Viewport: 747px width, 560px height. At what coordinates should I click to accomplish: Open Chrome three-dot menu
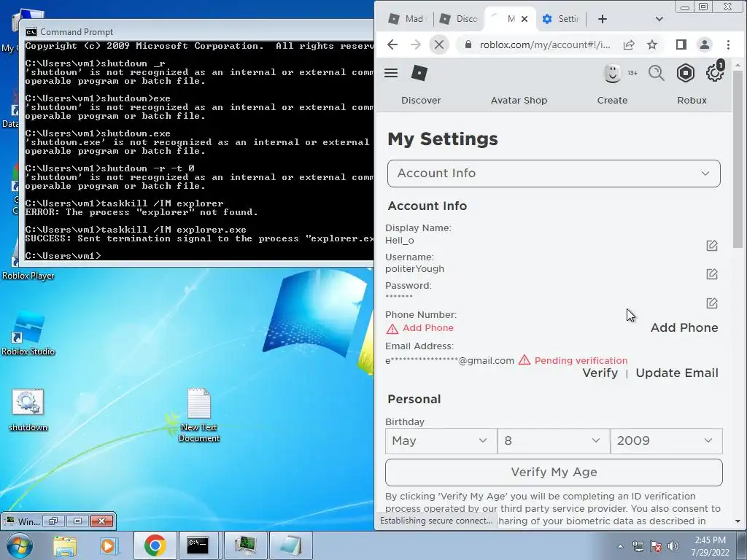(x=728, y=44)
